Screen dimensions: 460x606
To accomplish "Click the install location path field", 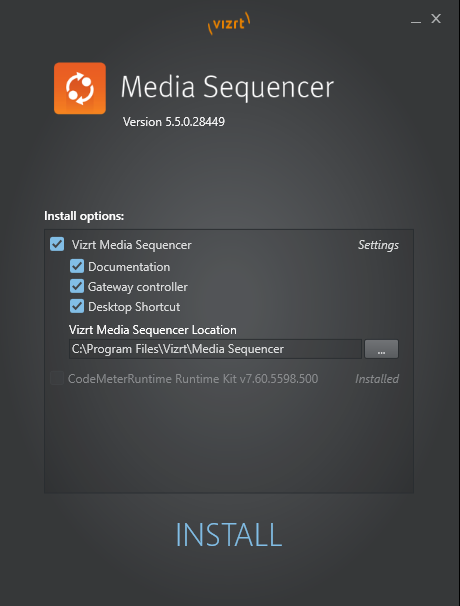I will pyautogui.click(x=215, y=349).
